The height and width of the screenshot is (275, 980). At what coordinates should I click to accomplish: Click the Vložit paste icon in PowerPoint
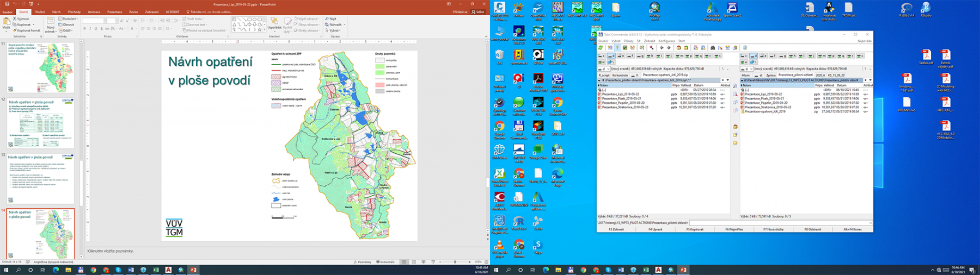(x=7, y=23)
